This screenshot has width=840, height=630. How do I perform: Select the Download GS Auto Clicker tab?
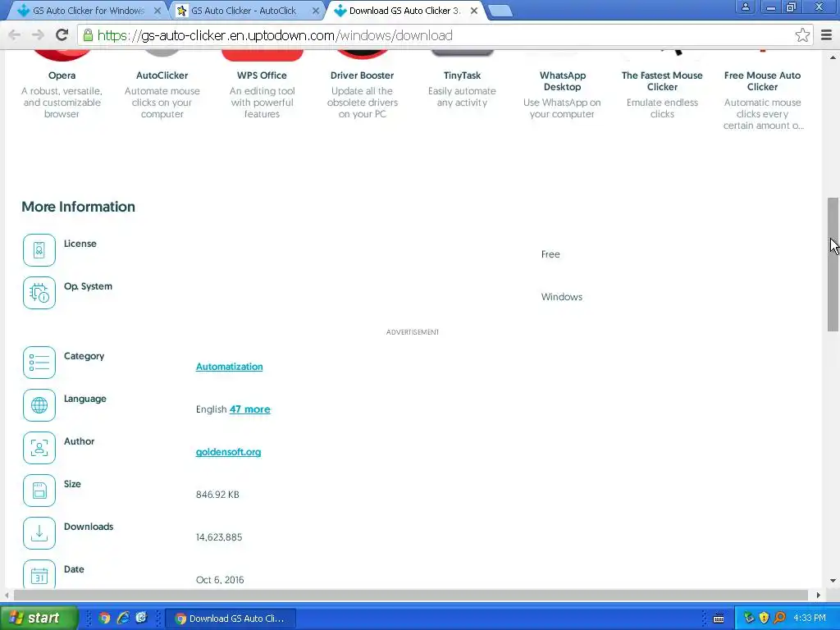404,11
